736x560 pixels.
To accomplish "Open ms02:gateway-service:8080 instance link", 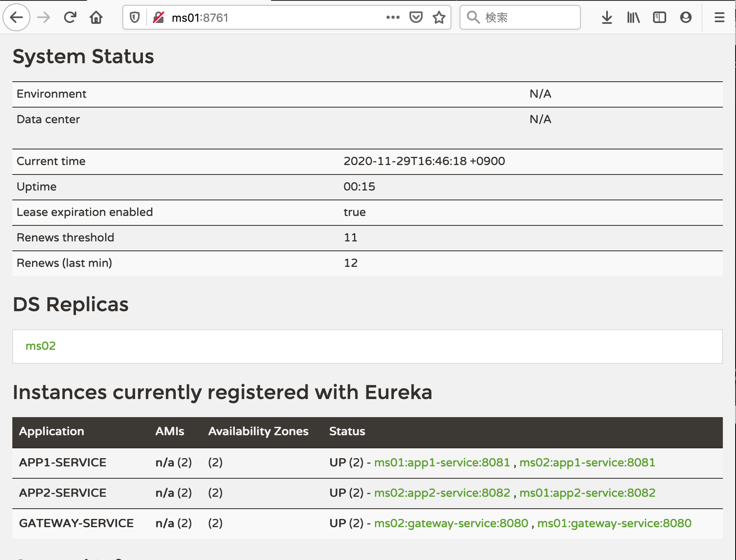I will 451,523.
